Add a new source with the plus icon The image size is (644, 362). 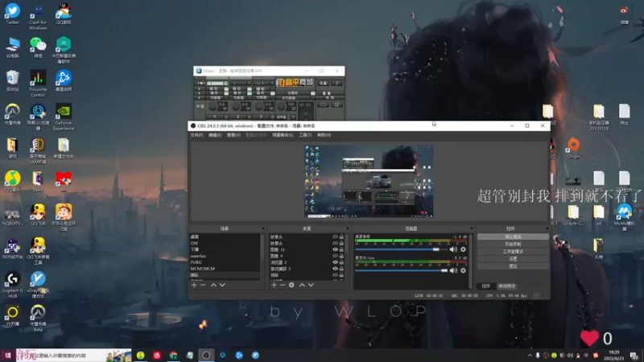tap(274, 285)
